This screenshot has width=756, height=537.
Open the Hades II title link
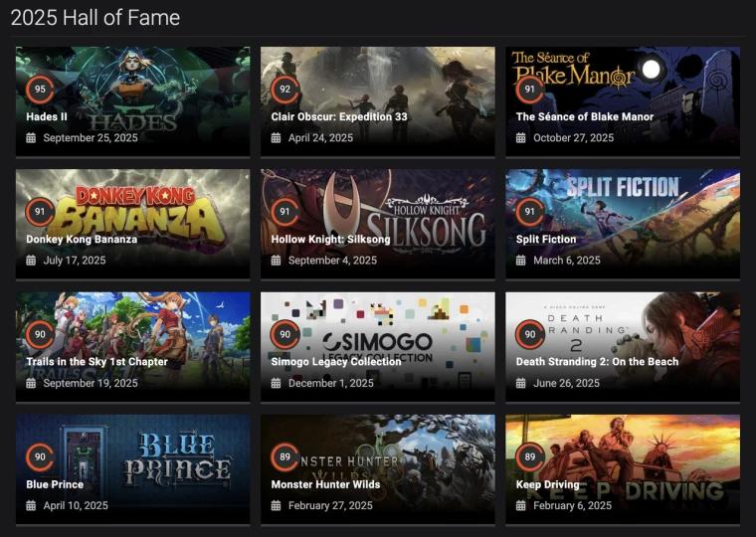point(47,116)
